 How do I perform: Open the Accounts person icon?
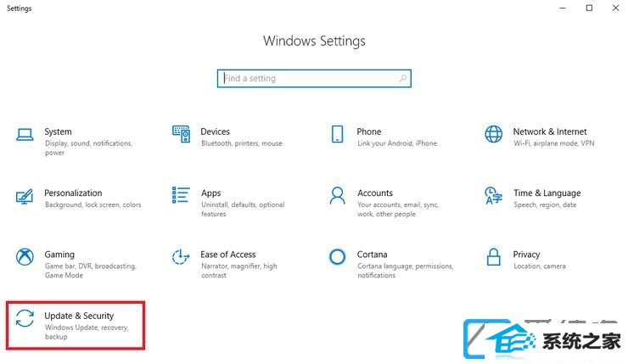337,195
